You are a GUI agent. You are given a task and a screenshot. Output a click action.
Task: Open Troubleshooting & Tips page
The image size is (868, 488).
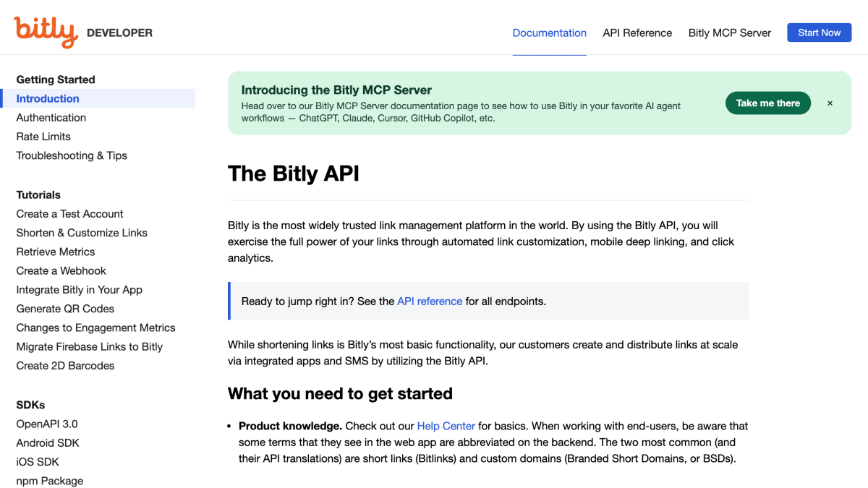pos(72,155)
